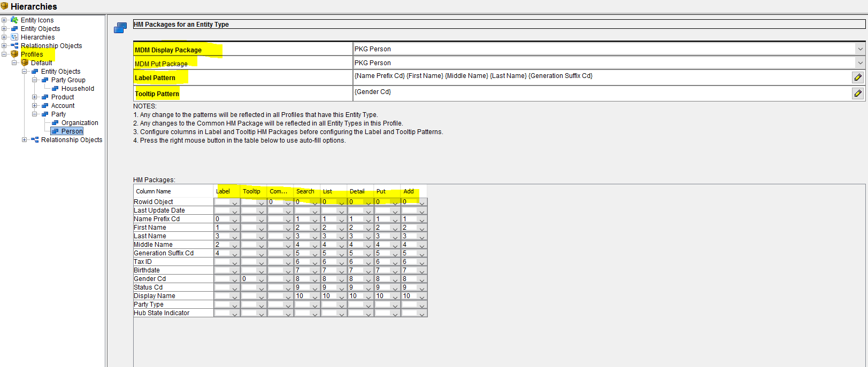This screenshot has width=868, height=367.
Task: Open Detail dropdown for Tax ID
Action: 368,262
